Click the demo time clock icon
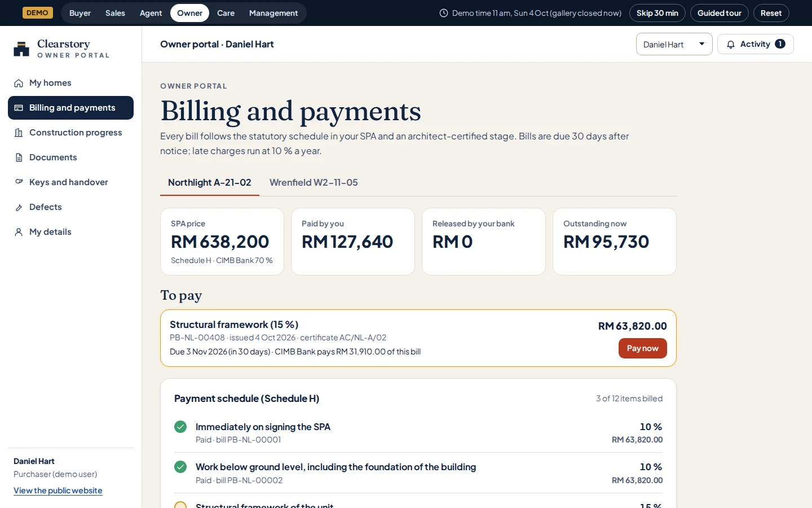The height and width of the screenshot is (508, 812). point(444,13)
